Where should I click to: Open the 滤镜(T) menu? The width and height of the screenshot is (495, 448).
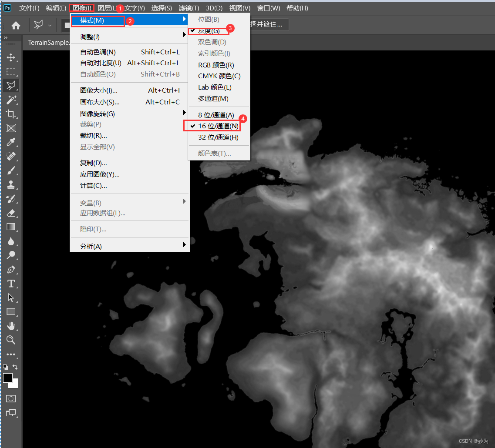click(x=189, y=8)
